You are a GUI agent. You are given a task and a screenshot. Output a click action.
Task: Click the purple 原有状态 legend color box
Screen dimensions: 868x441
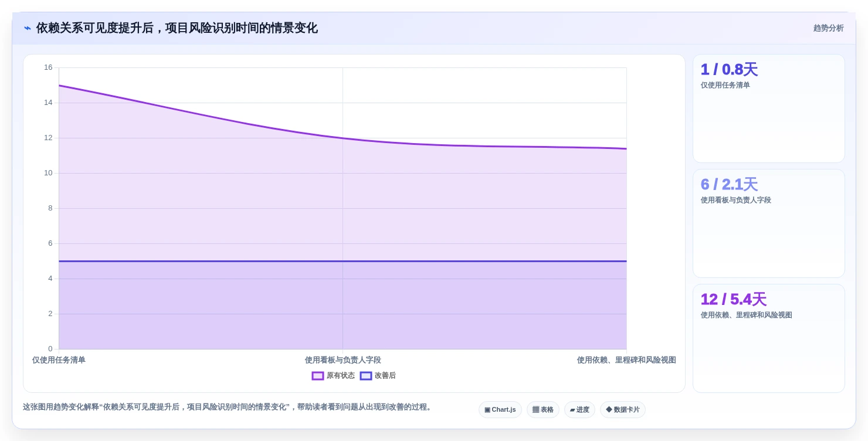(x=318, y=376)
